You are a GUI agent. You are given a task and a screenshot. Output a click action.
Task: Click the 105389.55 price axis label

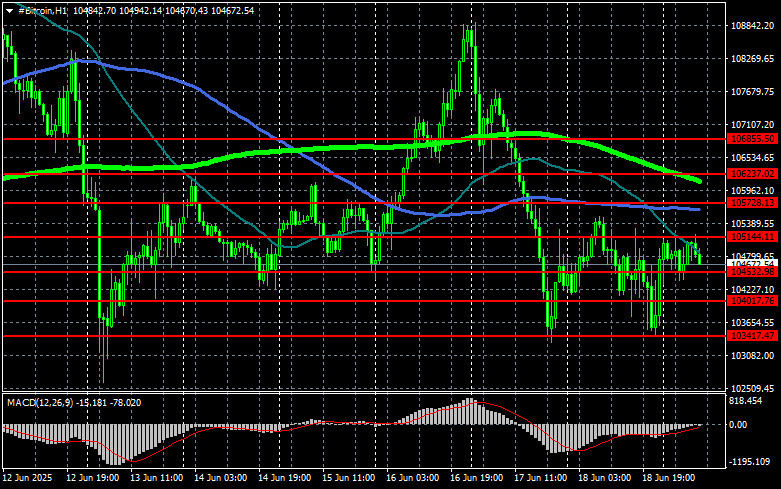point(752,224)
